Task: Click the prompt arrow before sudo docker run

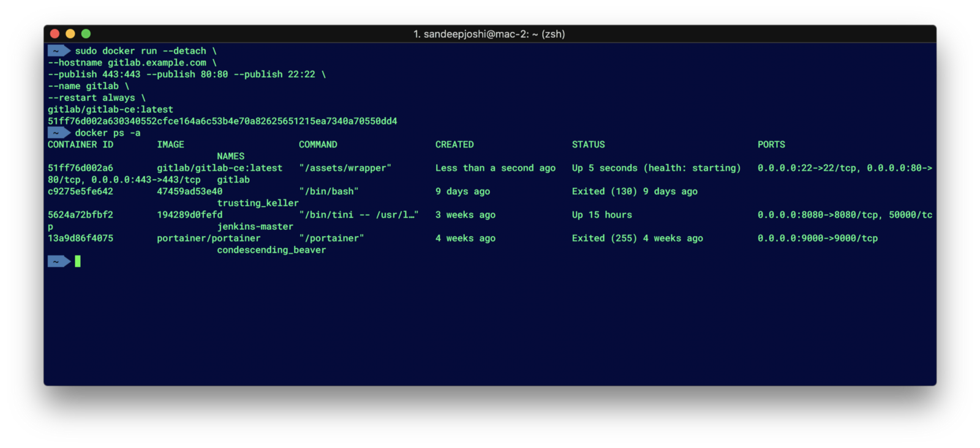Action: [59, 51]
